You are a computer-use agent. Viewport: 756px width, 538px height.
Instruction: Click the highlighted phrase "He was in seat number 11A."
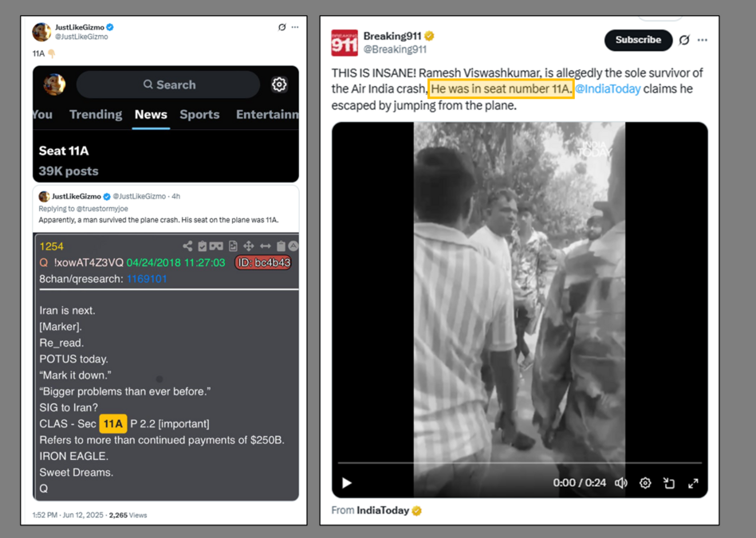click(x=501, y=88)
